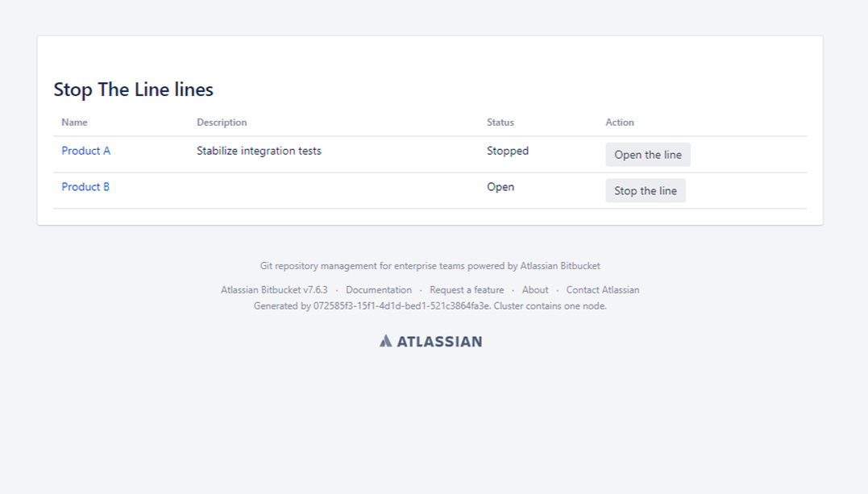Click the 'Stop The Line lines' heading

click(133, 89)
